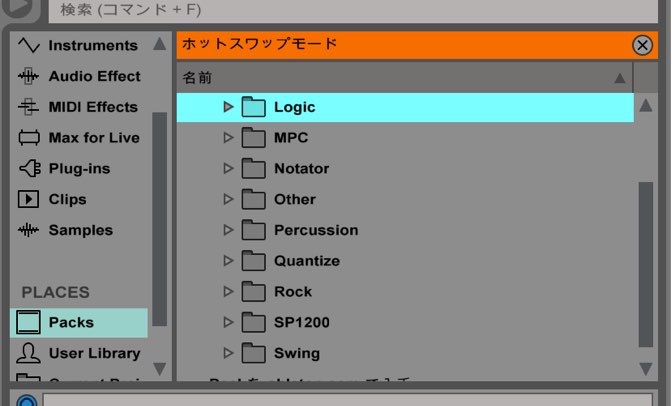Click the Samples waveform icon
Viewport: 672px width, 406px height.
tap(29, 230)
